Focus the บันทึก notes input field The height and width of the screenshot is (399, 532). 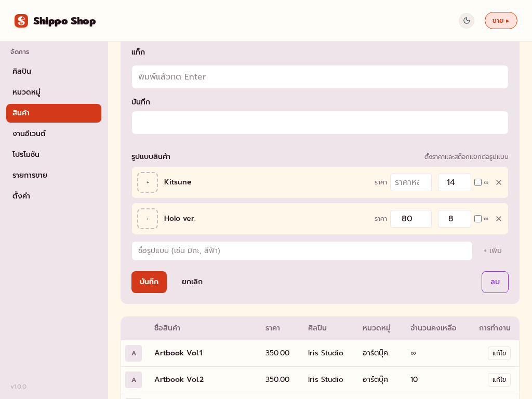click(x=320, y=123)
